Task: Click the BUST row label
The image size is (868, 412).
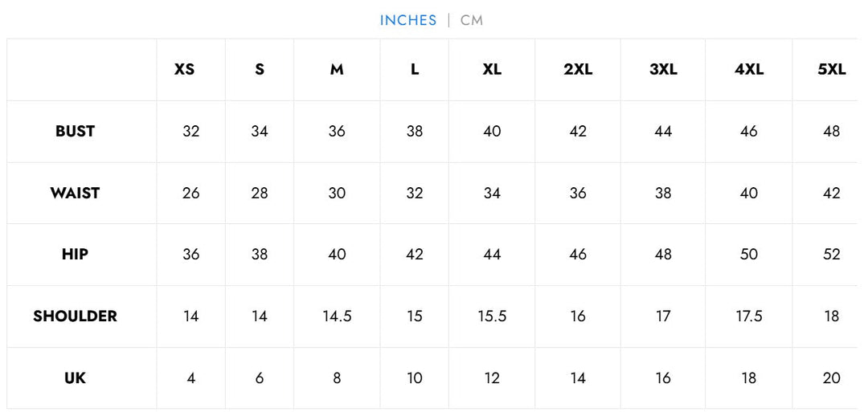Action: click(76, 132)
